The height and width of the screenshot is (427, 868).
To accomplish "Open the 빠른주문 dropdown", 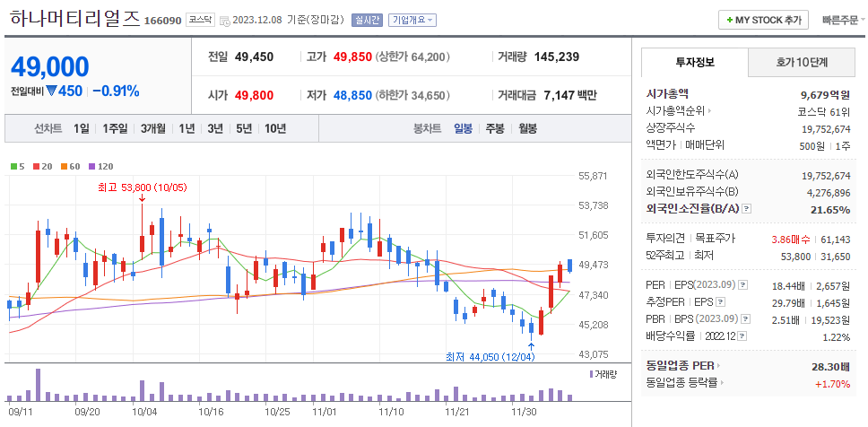I will (x=844, y=20).
